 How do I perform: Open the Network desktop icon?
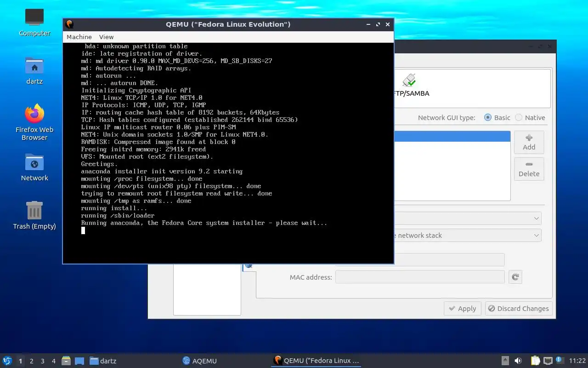click(x=34, y=167)
